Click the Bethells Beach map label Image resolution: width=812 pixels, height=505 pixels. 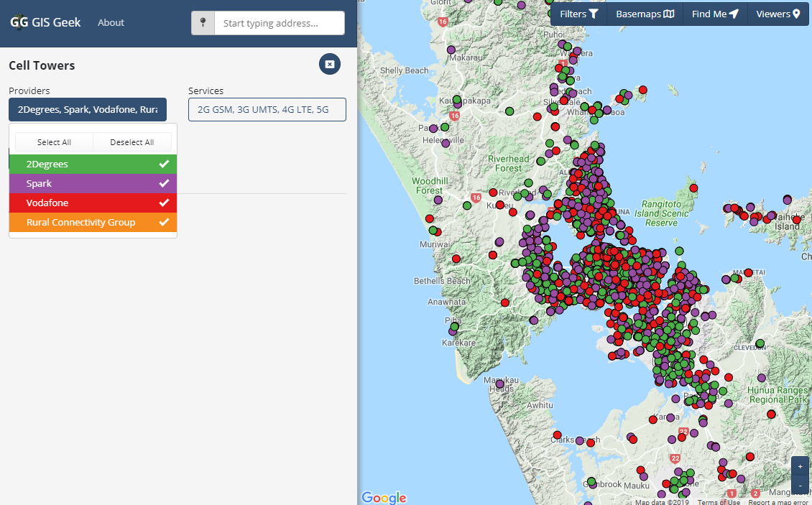(442, 281)
